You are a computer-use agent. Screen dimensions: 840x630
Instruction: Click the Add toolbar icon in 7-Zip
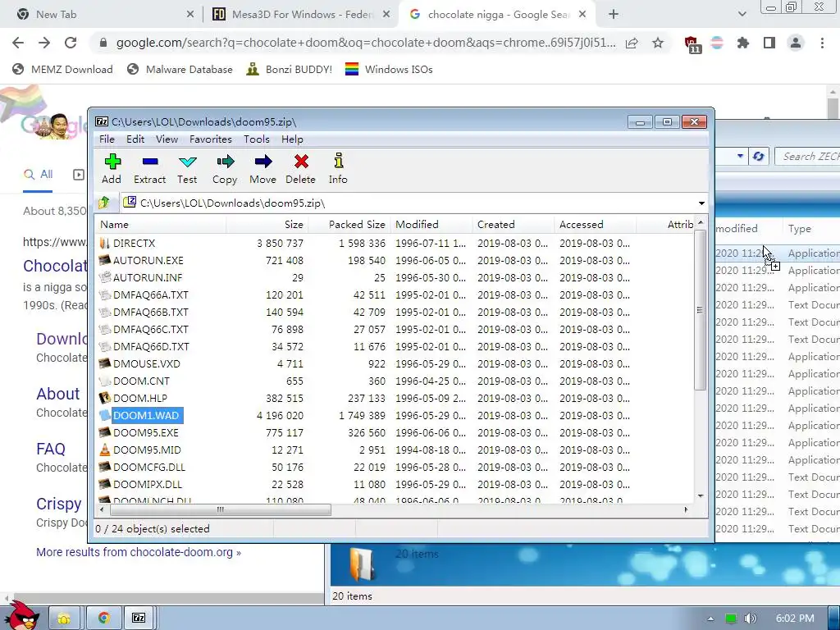point(112,169)
